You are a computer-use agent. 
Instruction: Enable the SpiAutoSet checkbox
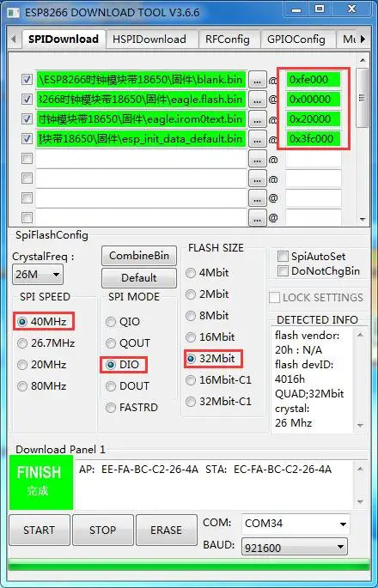coord(283,257)
